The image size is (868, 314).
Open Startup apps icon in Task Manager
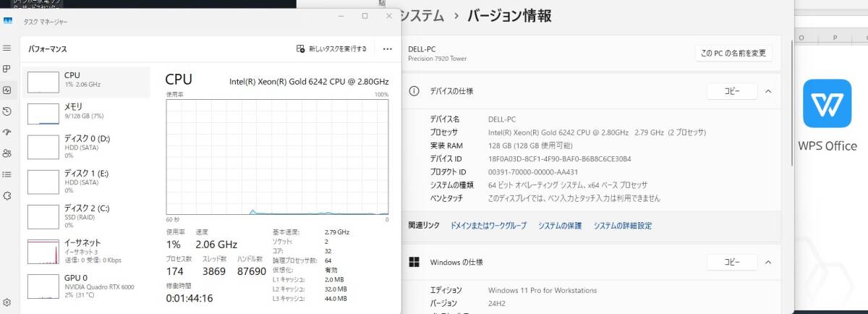click(7, 132)
